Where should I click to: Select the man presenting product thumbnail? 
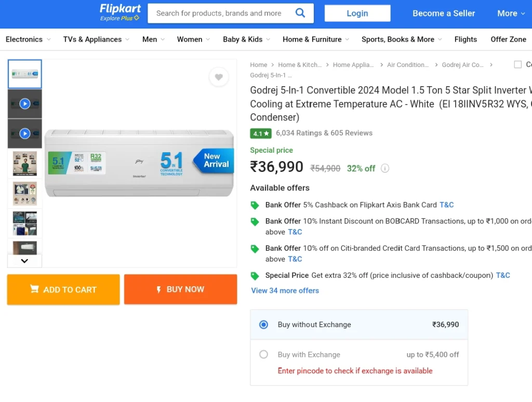[25, 164]
